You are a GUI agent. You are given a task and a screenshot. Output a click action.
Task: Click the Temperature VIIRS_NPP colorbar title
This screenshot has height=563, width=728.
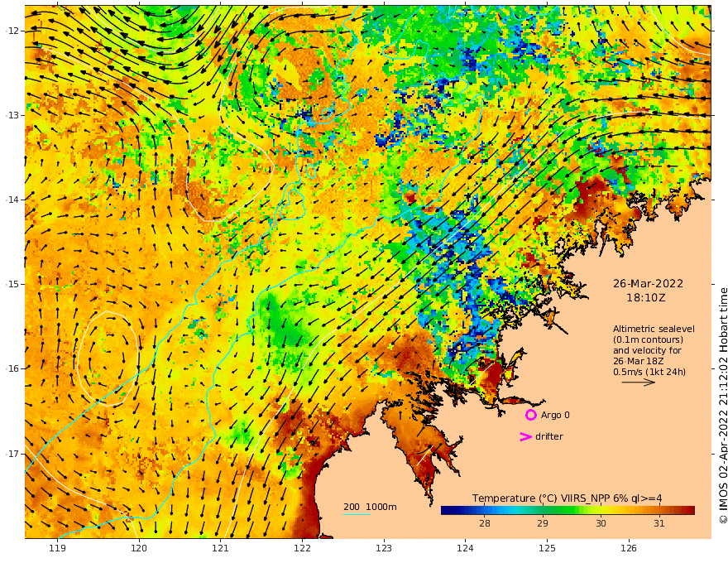(567, 498)
